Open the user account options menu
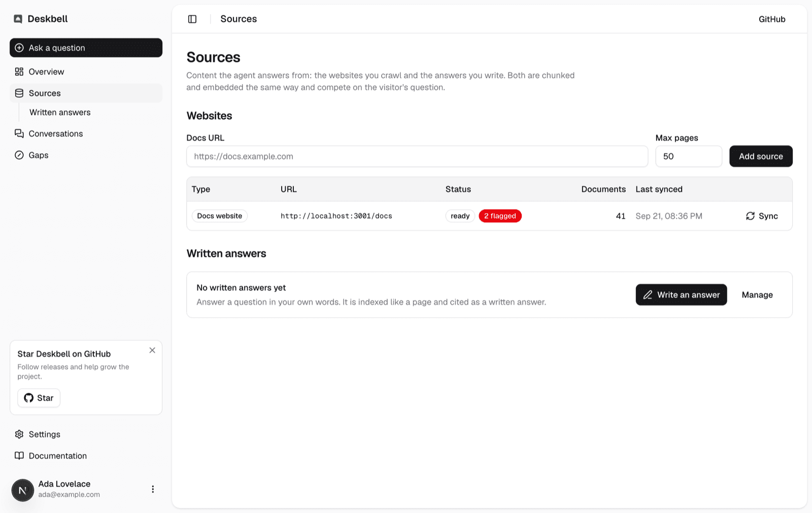Screen dimensions: 812x513 click(x=153, y=489)
